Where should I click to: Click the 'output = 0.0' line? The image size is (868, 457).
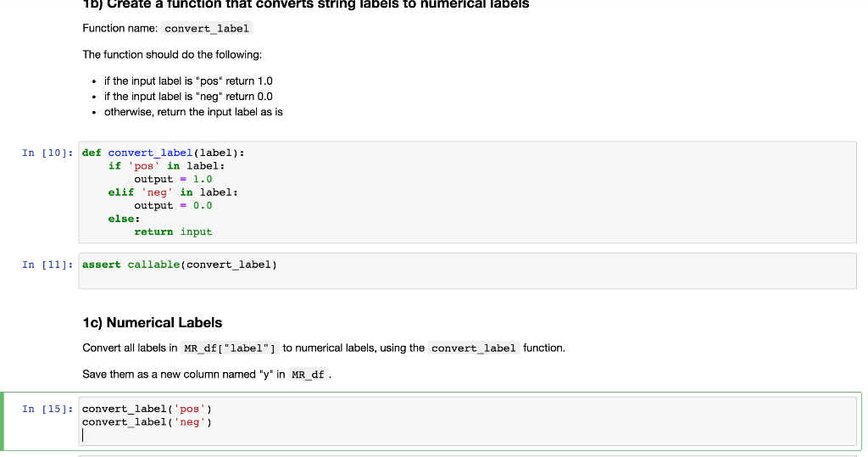point(173,205)
